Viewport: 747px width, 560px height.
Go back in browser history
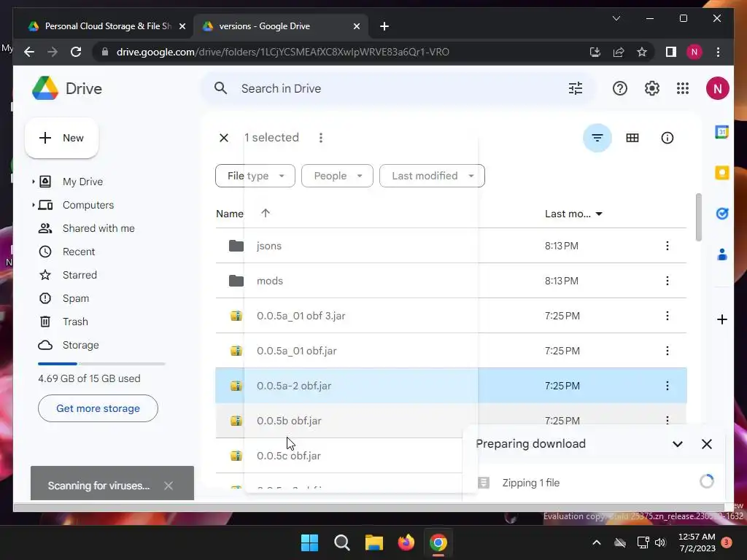tap(29, 52)
